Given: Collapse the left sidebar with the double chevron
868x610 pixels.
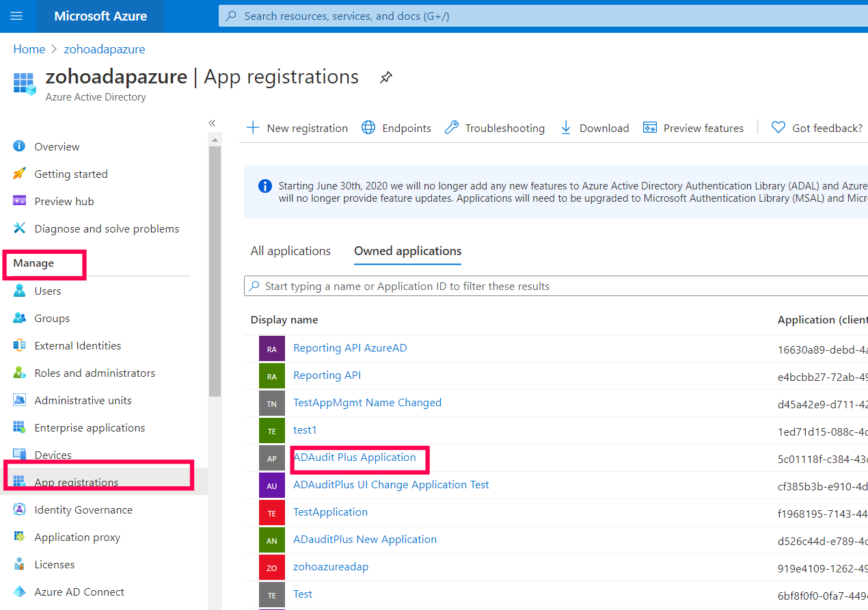Looking at the screenshot, I should (x=212, y=123).
